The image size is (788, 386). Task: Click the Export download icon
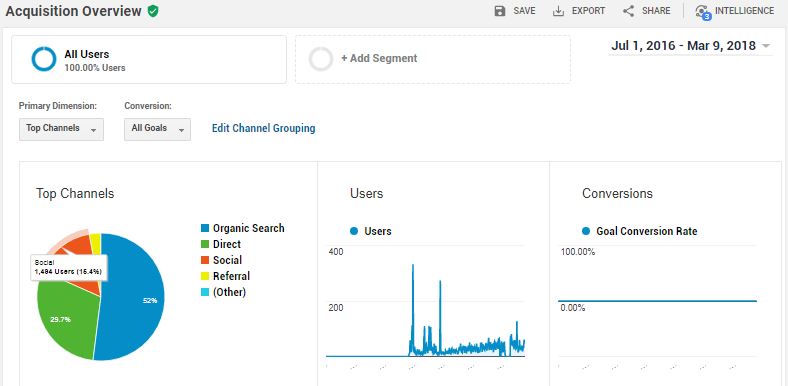pos(558,11)
